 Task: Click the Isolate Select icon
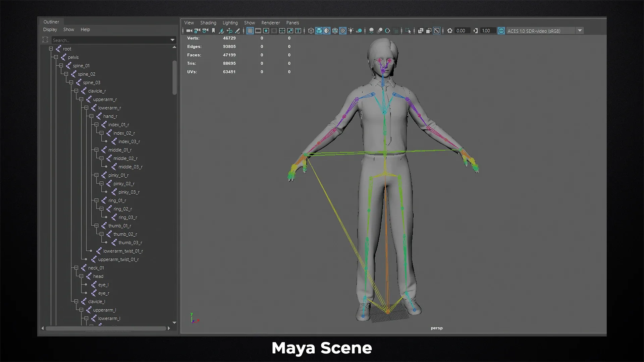coord(408,31)
